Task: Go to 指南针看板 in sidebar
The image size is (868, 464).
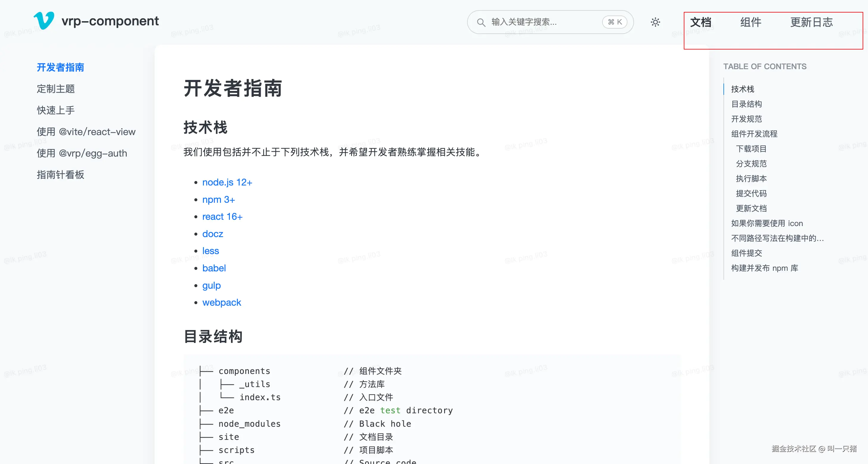Action: 60,175
